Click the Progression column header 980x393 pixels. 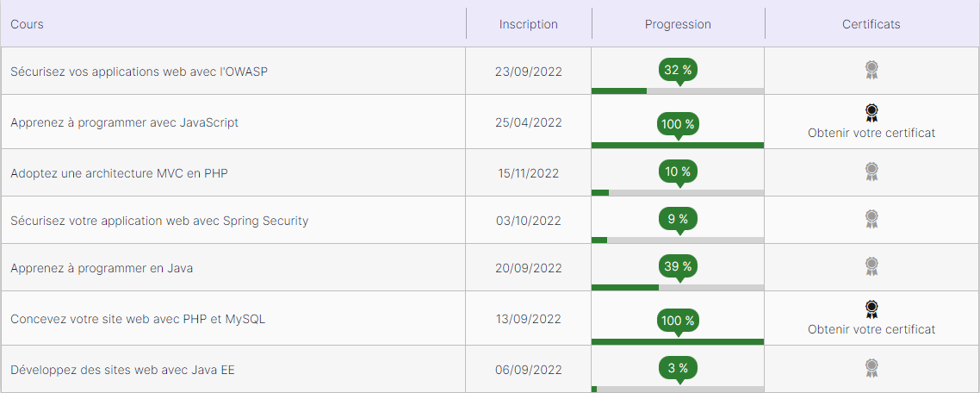678,24
